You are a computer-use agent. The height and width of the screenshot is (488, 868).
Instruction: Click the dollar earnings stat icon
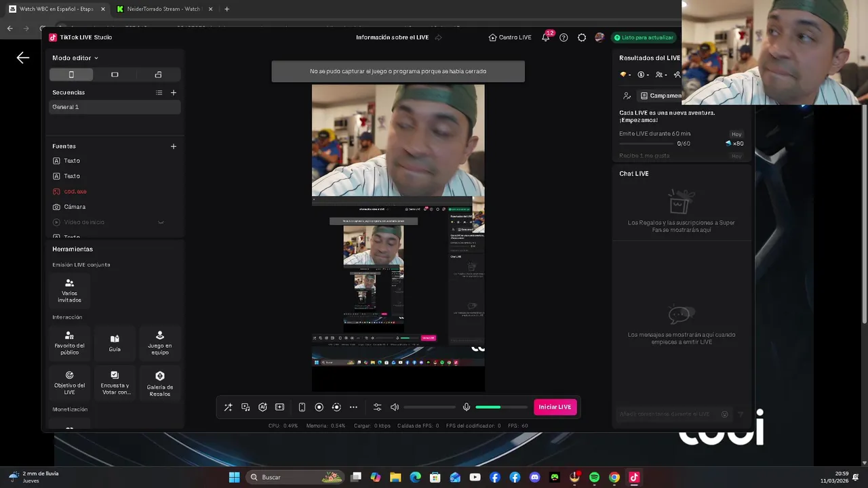point(643,75)
